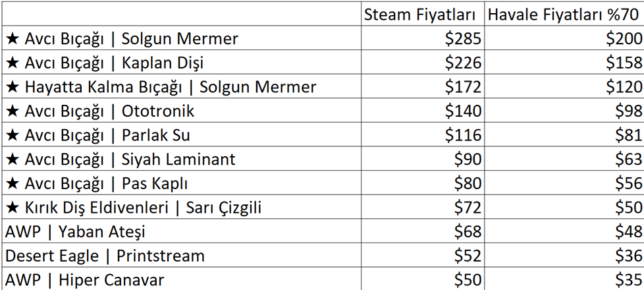Click the AWP | Yaban Ateşi cell
The image size is (644, 290).
(181, 231)
